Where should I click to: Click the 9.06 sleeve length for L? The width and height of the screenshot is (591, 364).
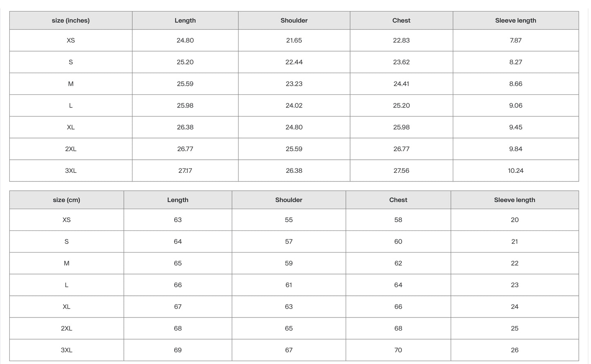[515, 105]
